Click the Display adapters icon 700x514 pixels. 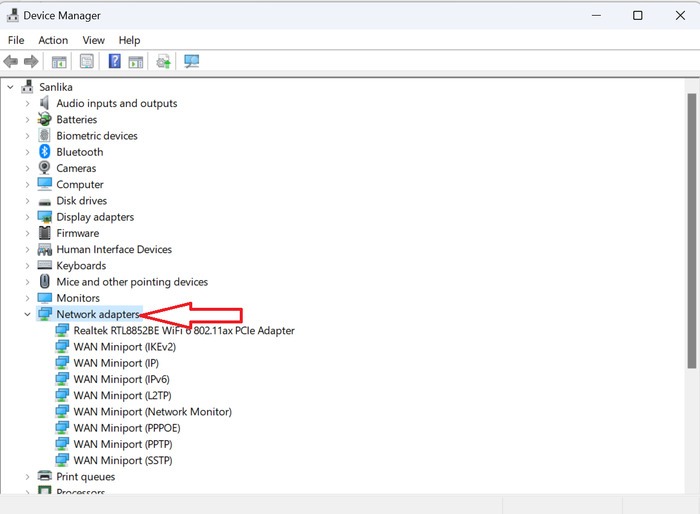pos(45,217)
